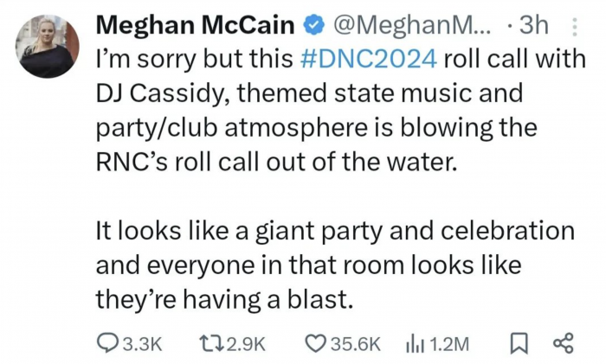
Task: Bookmark this tweet
Action: pos(519,343)
